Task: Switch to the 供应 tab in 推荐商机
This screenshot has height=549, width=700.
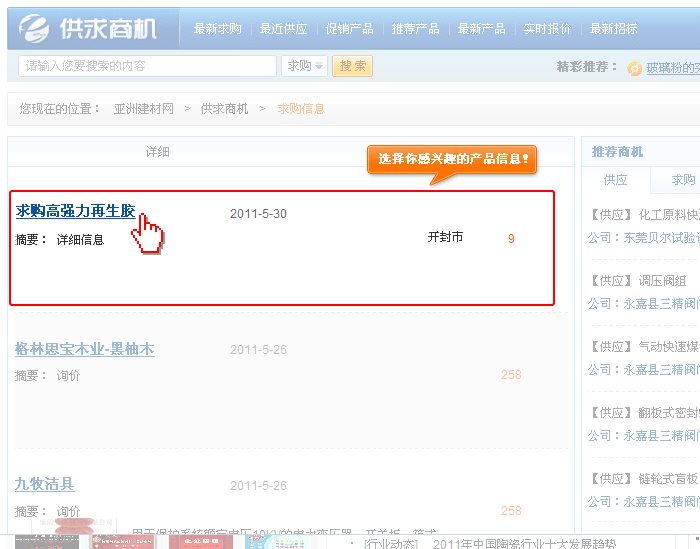Action: (615, 180)
